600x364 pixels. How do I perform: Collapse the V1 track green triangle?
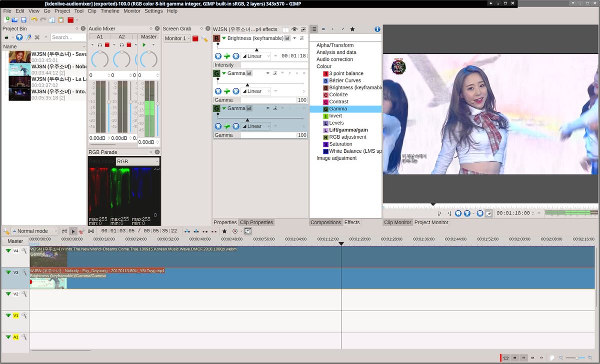pyautogui.click(x=8, y=315)
